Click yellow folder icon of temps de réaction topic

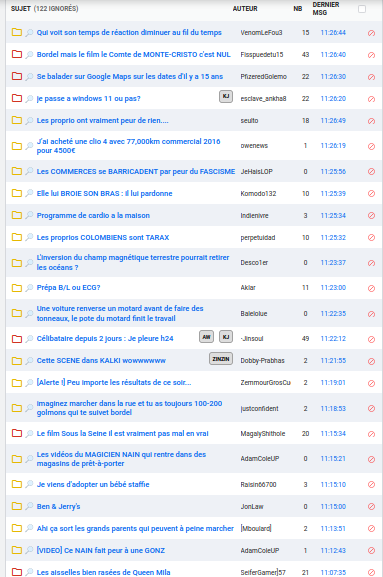[x=17, y=32]
